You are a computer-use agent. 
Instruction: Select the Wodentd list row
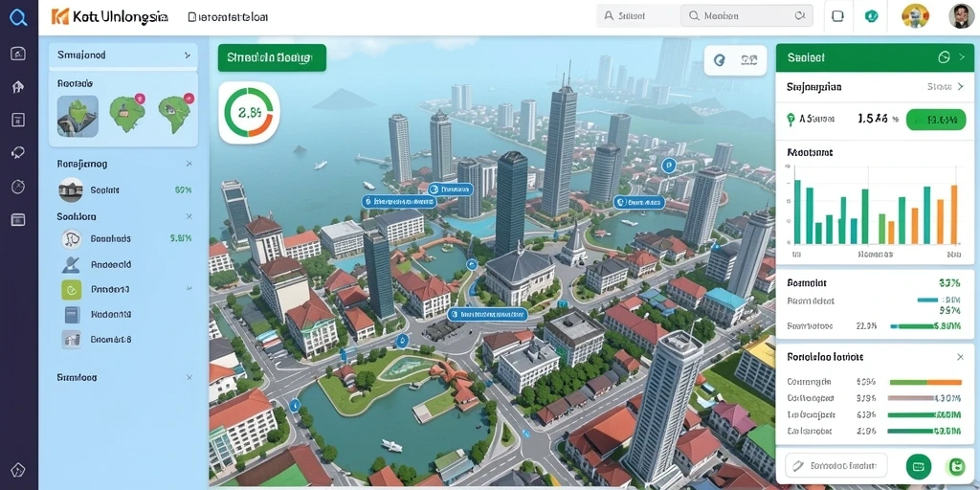pyautogui.click(x=125, y=314)
